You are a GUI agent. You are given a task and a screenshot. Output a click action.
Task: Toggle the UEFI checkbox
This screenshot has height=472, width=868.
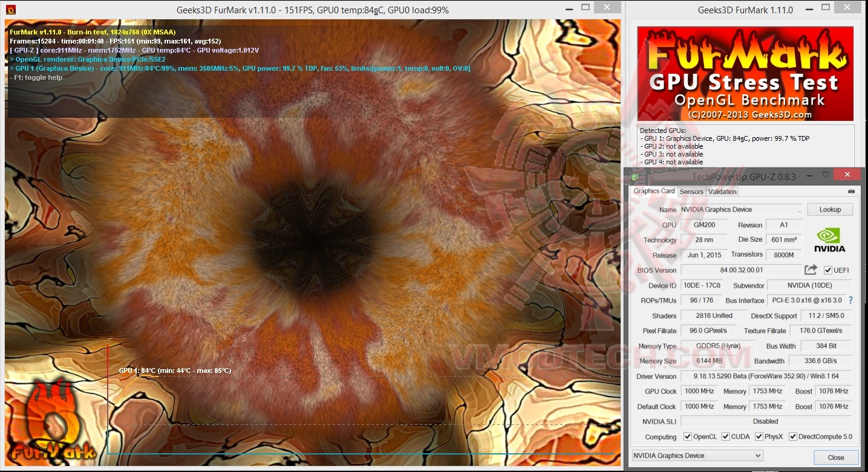[828, 270]
